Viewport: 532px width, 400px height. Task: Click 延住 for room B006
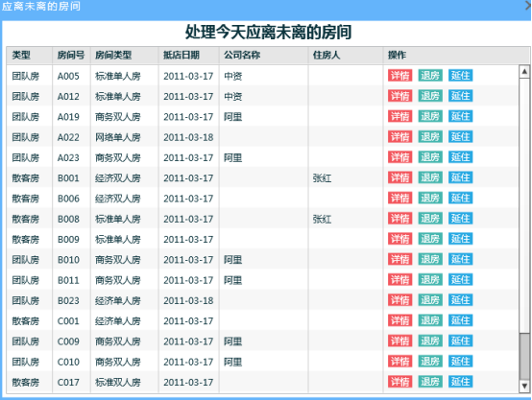click(x=460, y=198)
